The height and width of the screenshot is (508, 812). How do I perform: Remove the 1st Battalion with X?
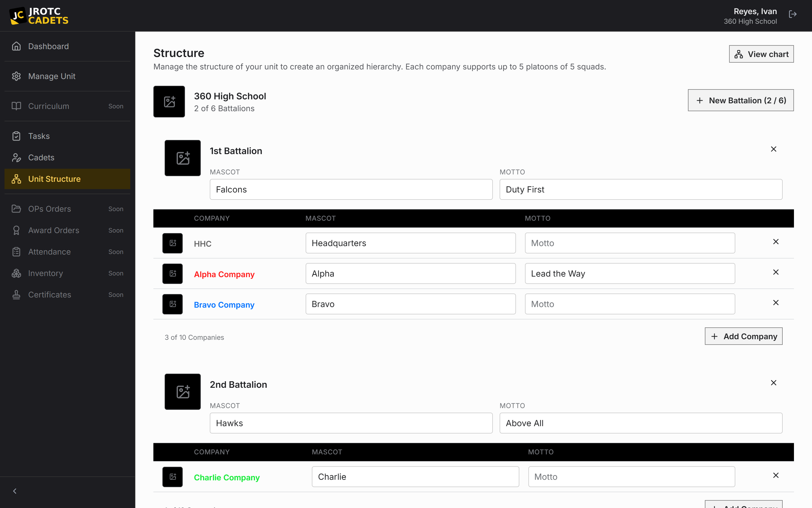(x=773, y=149)
